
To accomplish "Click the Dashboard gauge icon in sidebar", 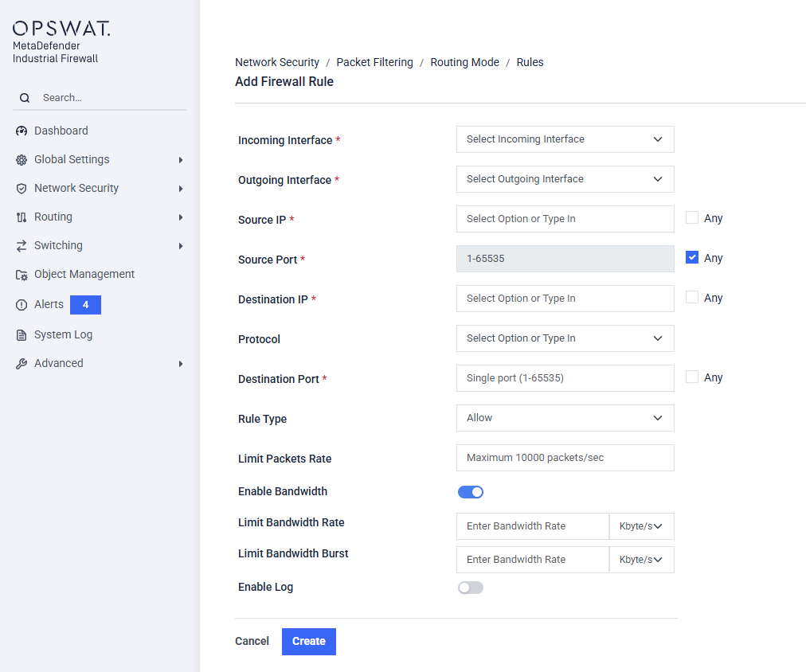I will (22, 131).
